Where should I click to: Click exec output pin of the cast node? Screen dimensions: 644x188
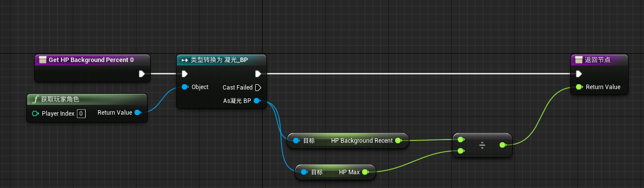click(x=258, y=74)
